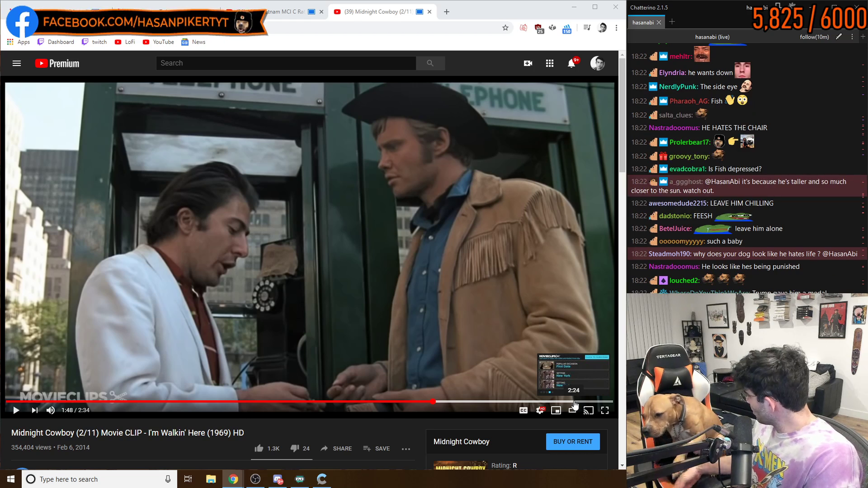Open the Chrome profile avatar
Viewport: 868px width, 488px height.
pos(602,28)
